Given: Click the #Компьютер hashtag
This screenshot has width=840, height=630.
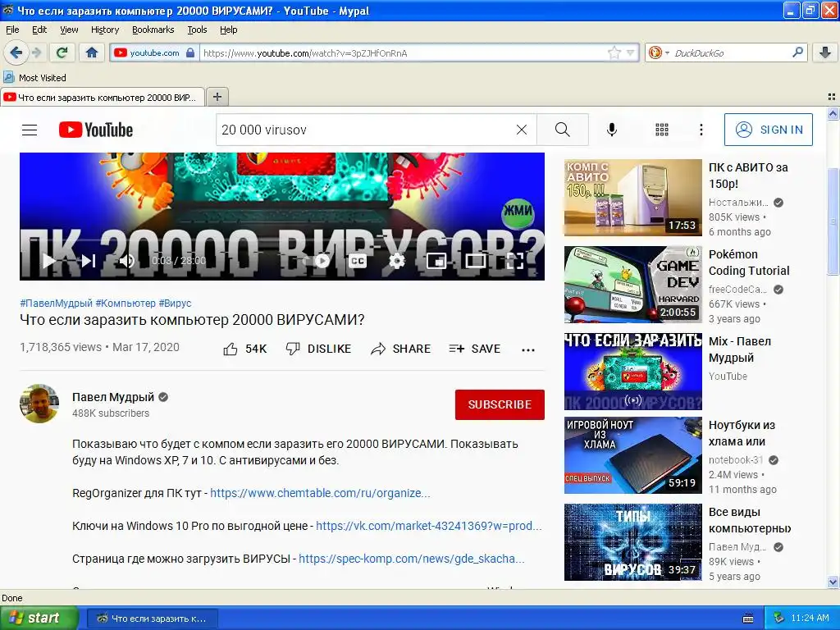Looking at the screenshot, I should (126, 304).
